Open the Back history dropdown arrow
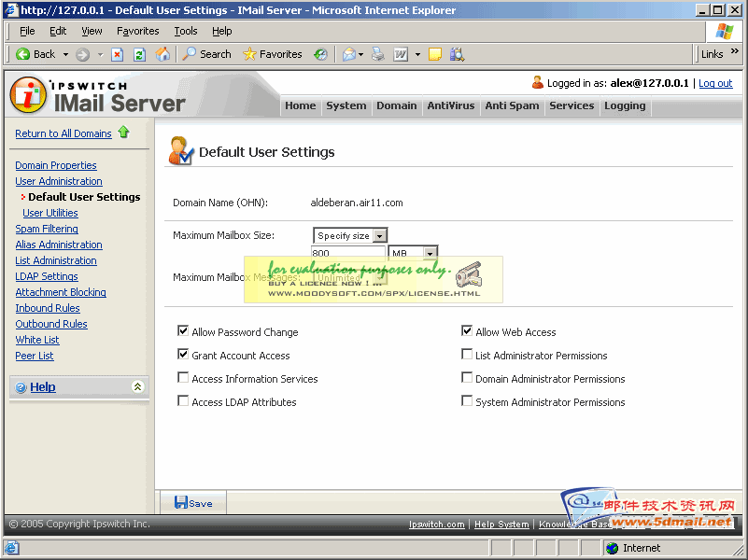 click(x=64, y=54)
